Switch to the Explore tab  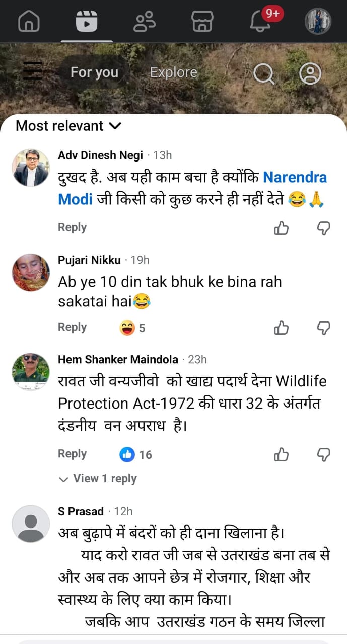pyautogui.click(x=173, y=72)
